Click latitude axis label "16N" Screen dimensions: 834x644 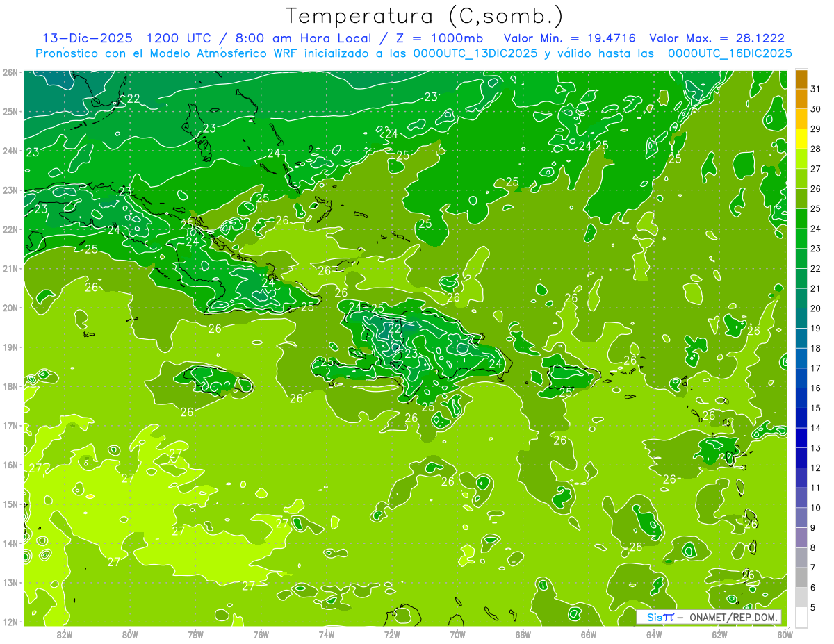pyautogui.click(x=10, y=465)
